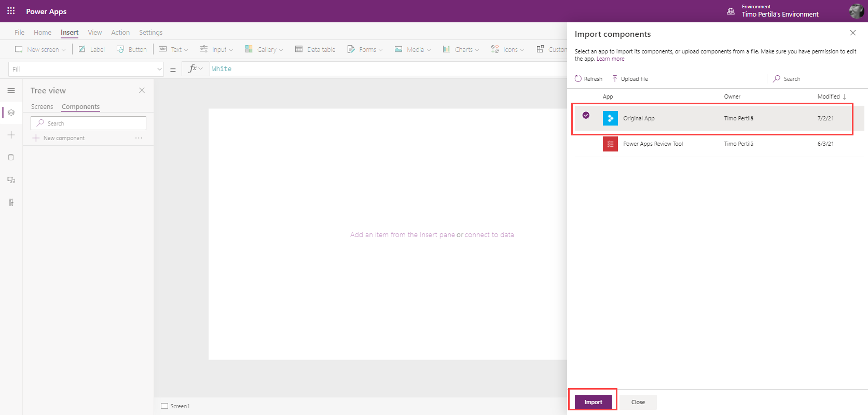Open the File menu
Screen dimensions: 868x415
point(19,32)
